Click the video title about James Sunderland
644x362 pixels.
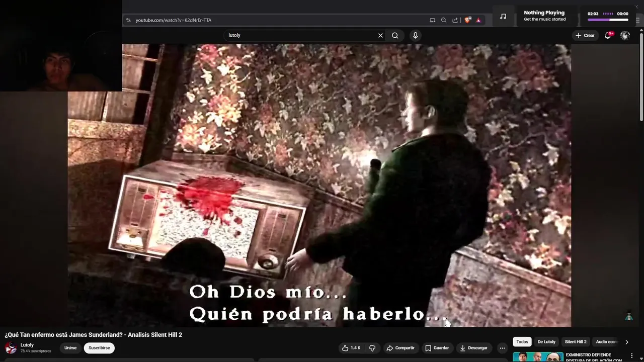[x=93, y=335]
